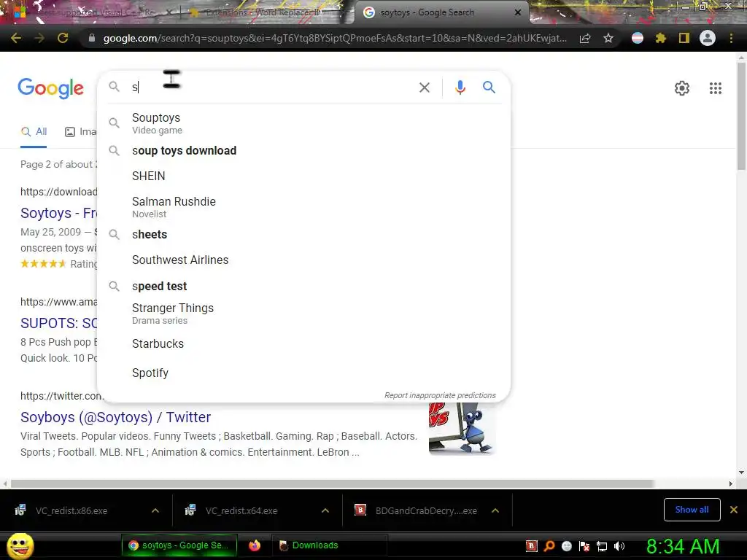The height and width of the screenshot is (560, 747).
Task: Open the Google apps grid
Action: (716, 88)
